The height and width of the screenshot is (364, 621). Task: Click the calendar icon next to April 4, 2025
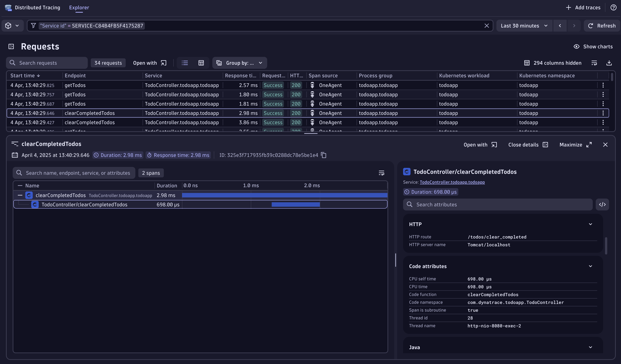15,155
